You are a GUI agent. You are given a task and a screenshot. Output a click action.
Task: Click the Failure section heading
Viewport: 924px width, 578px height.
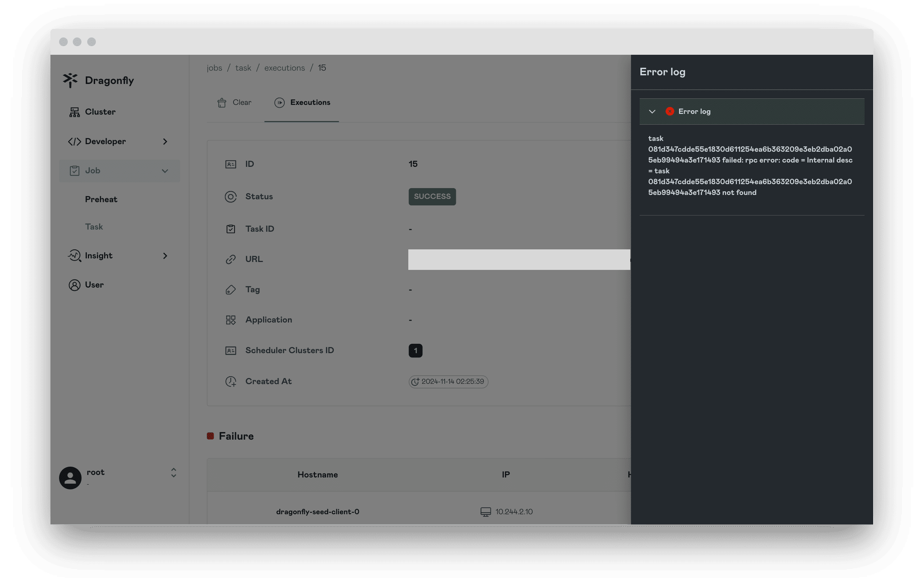click(236, 436)
